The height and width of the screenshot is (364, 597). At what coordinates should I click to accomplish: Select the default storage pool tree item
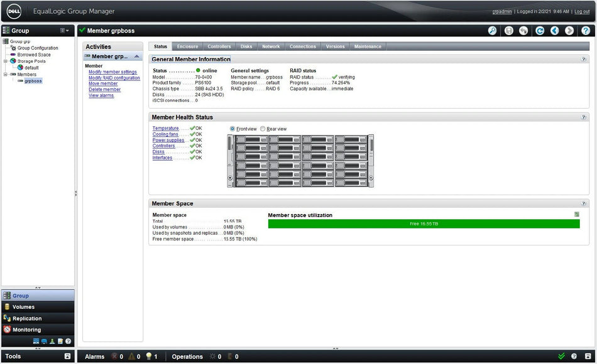pyautogui.click(x=31, y=68)
